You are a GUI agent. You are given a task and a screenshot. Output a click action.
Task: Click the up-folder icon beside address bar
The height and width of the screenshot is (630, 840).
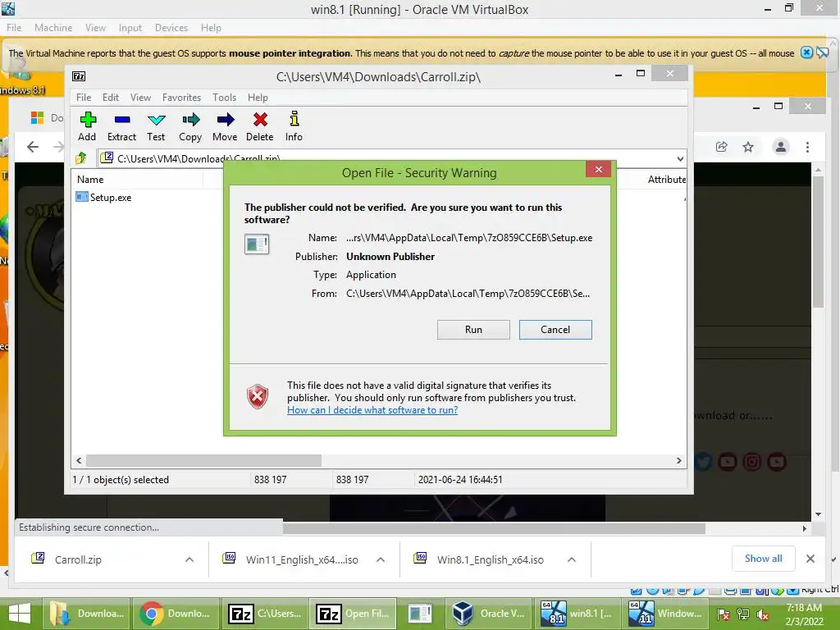coord(81,158)
